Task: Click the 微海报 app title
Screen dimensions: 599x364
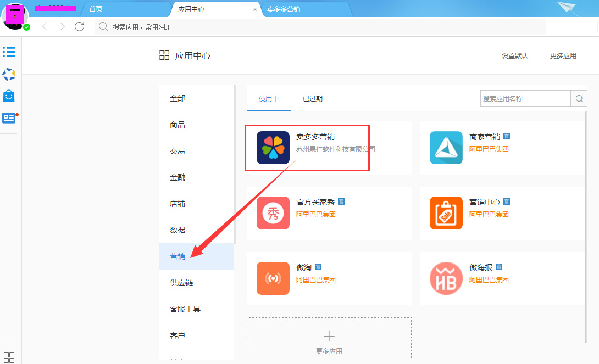Action: (481, 267)
